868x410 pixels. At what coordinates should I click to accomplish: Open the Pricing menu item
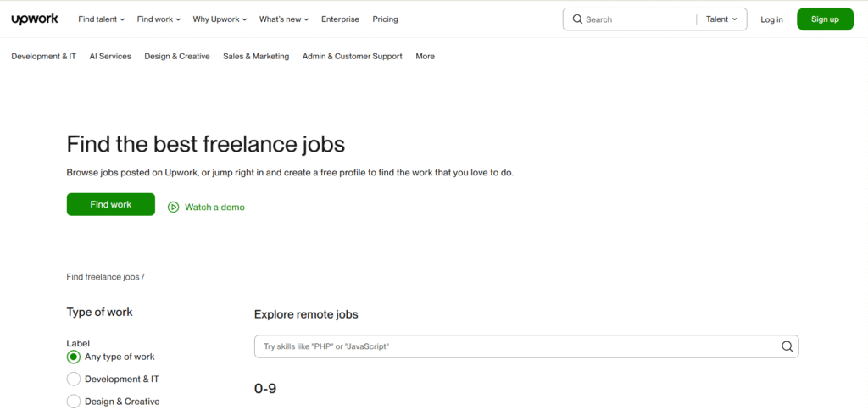tap(386, 19)
